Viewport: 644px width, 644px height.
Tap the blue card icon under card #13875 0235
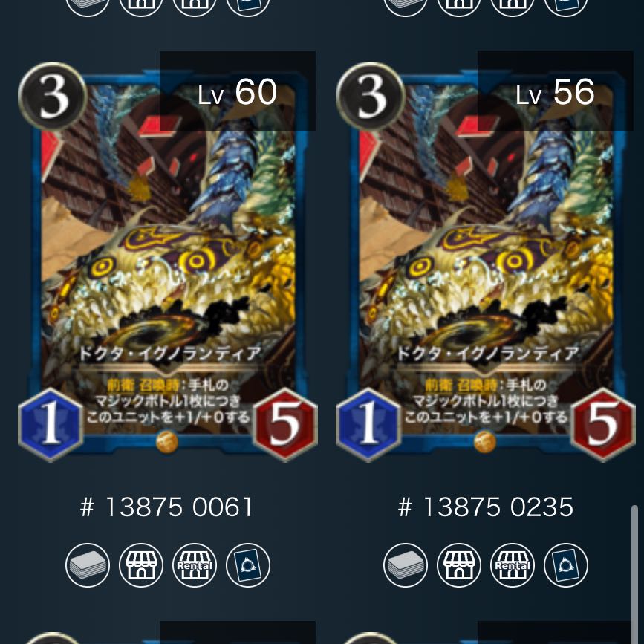(x=566, y=565)
